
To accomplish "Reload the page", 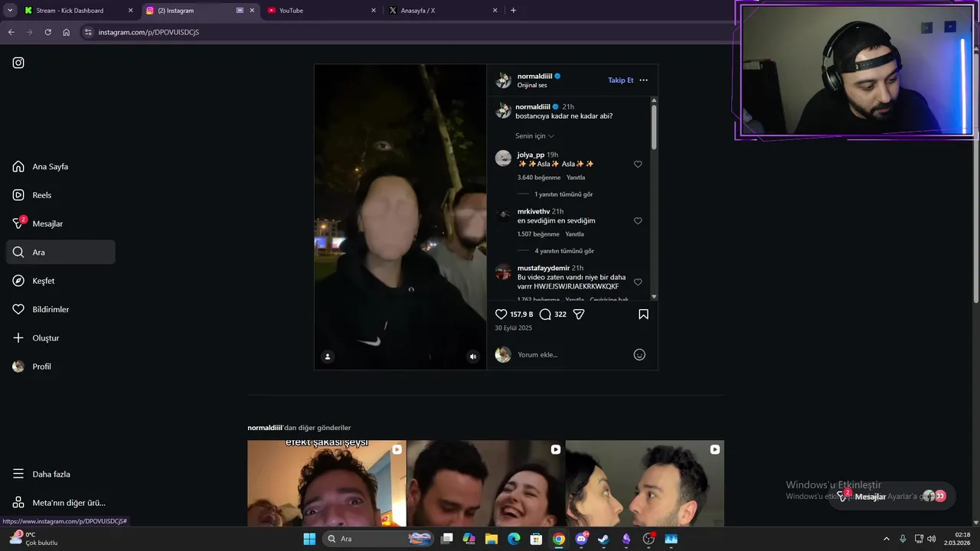I will tap(47, 32).
